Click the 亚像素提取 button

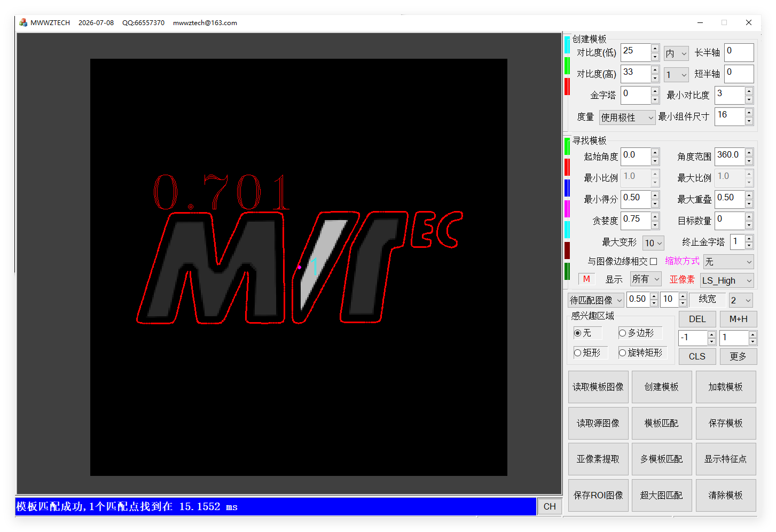598,459
